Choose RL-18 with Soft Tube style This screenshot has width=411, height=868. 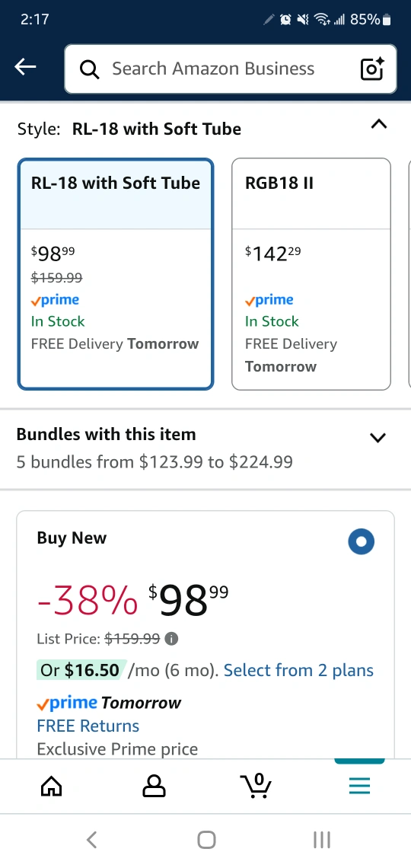(116, 274)
